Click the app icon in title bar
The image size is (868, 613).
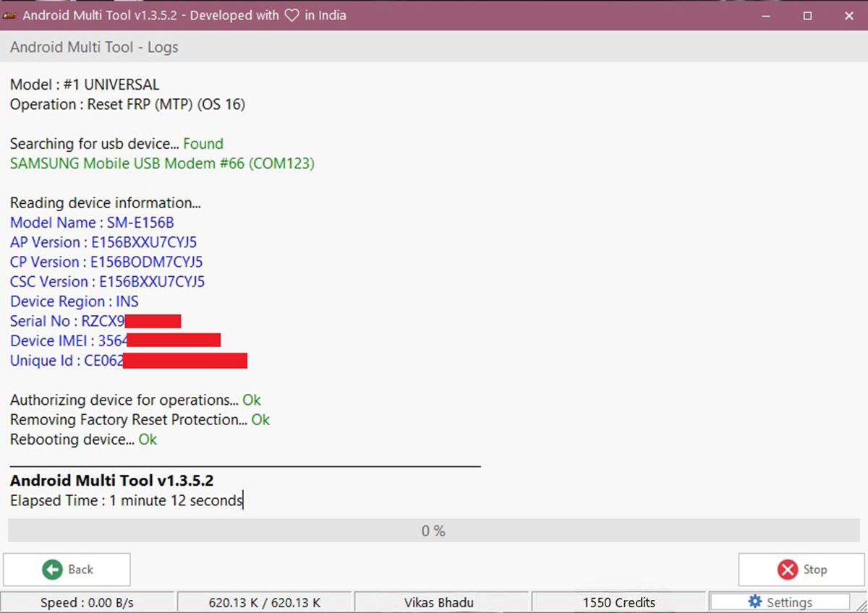tap(10, 15)
